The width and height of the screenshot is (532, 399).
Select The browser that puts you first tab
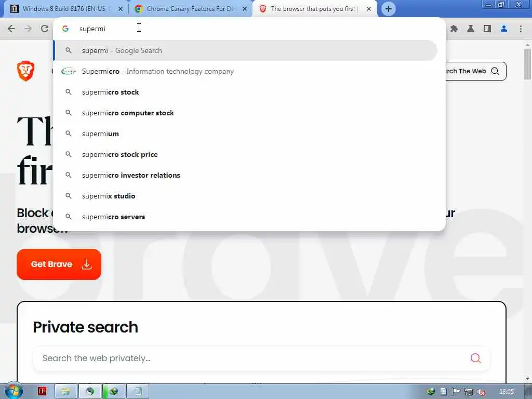313,9
